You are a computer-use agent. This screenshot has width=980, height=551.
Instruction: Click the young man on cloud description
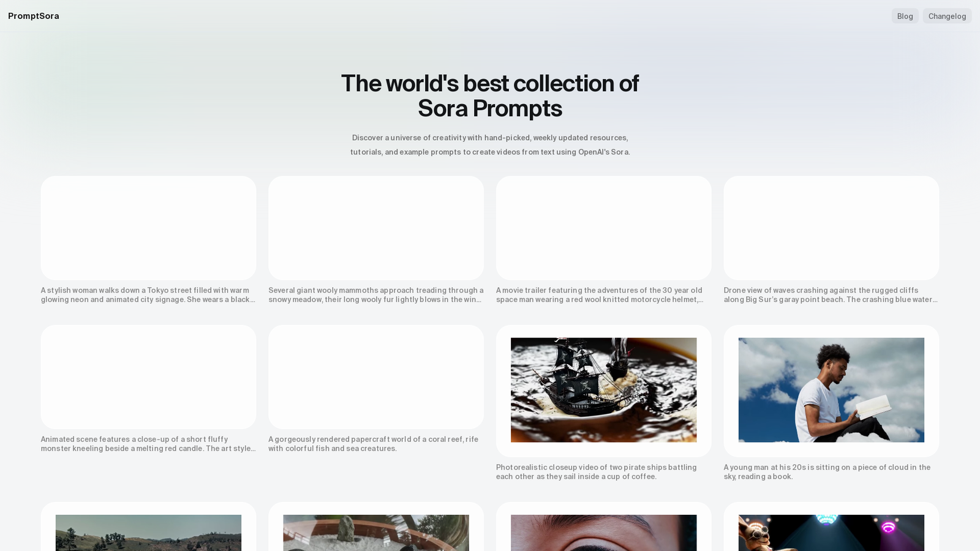[x=827, y=472]
